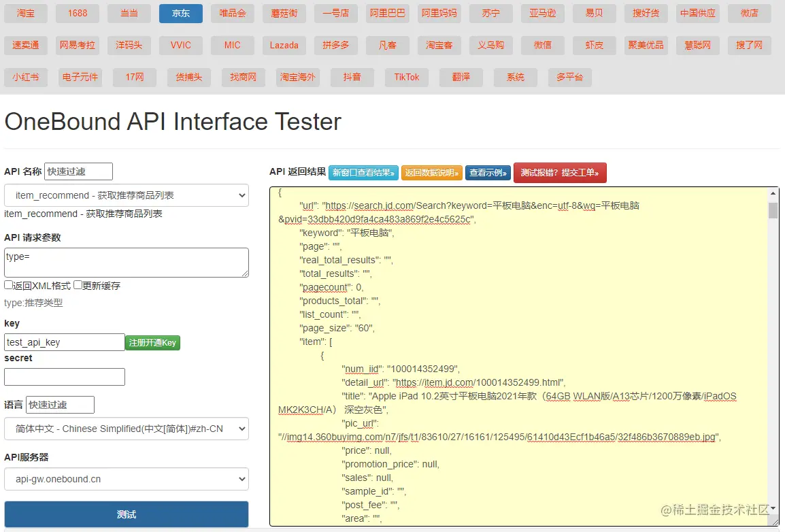Open the 淘宝客 tab
The height and width of the screenshot is (532, 785).
(439, 46)
